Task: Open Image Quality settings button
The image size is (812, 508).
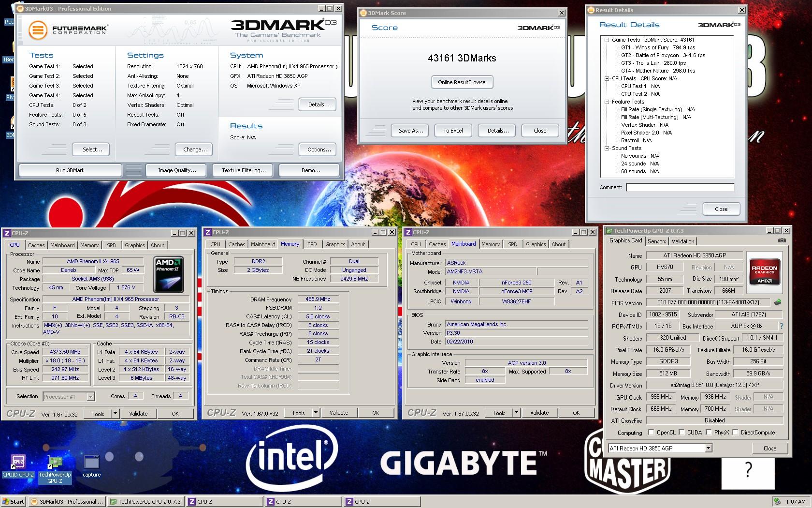Action: click(x=177, y=170)
